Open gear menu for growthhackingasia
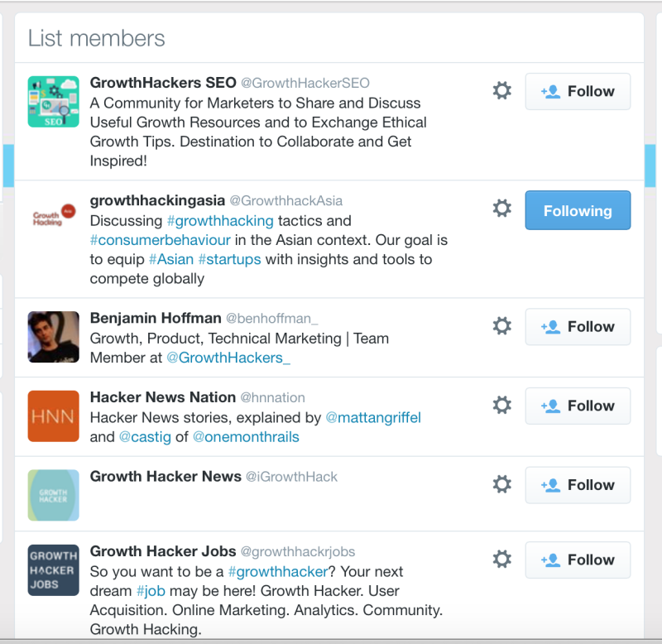This screenshot has height=644, width=662. 502,209
